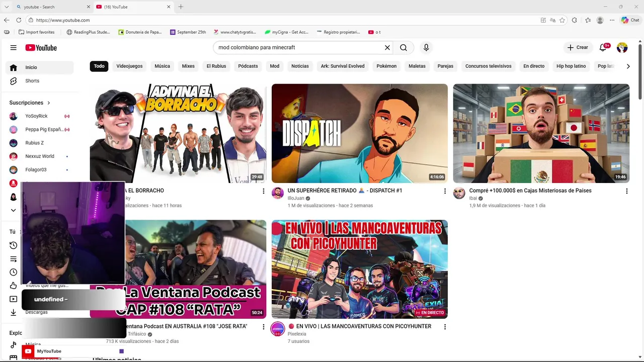The width and height of the screenshot is (644, 362).
Task: Select the Música filter chip
Action: coord(163,66)
